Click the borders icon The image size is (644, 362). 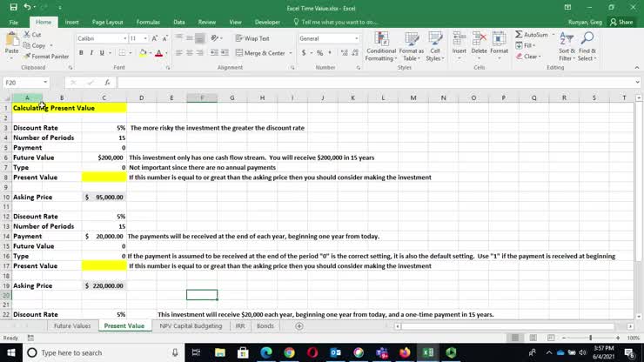pos(122,53)
